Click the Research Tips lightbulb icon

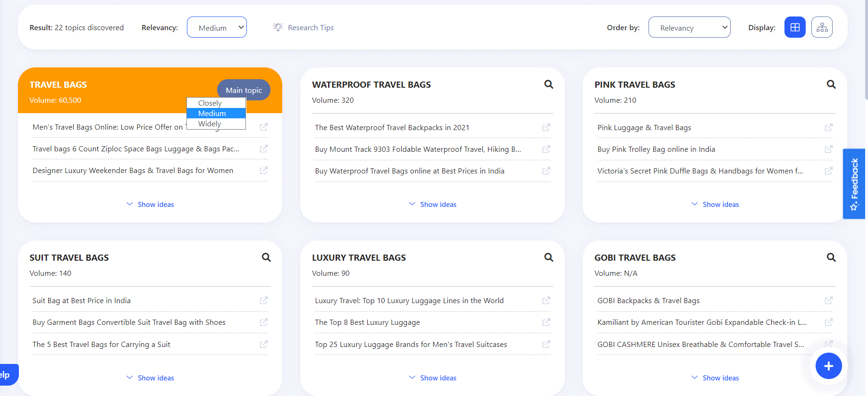[278, 27]
